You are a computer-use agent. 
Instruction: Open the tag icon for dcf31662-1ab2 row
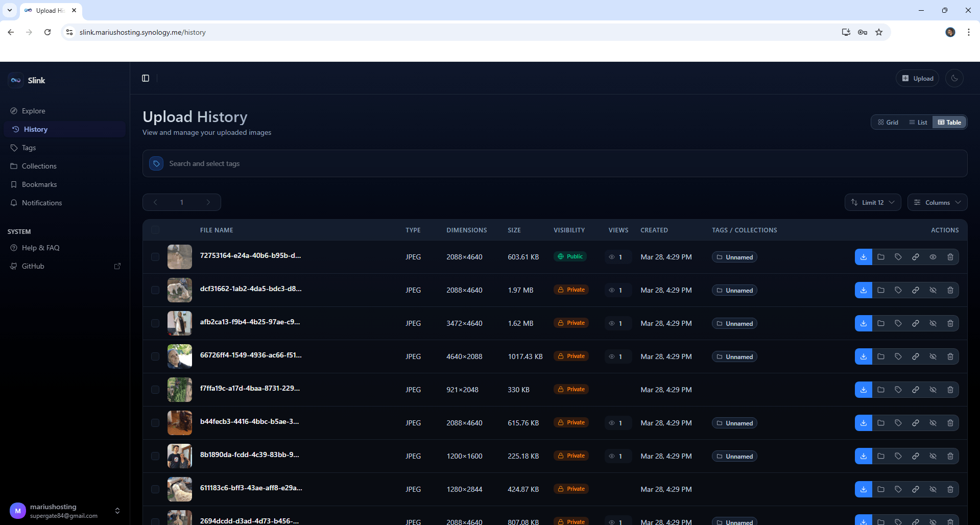click(x=898, y=290)
